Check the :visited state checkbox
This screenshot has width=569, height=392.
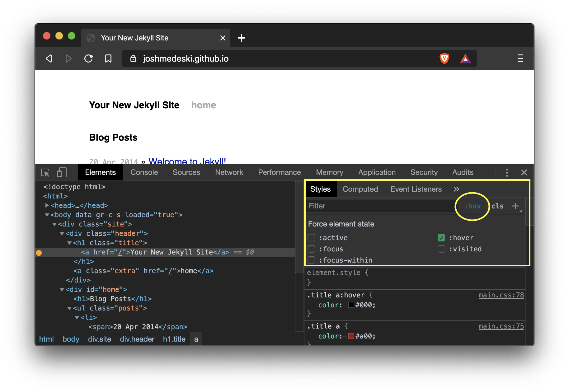(x=441, y=249)
